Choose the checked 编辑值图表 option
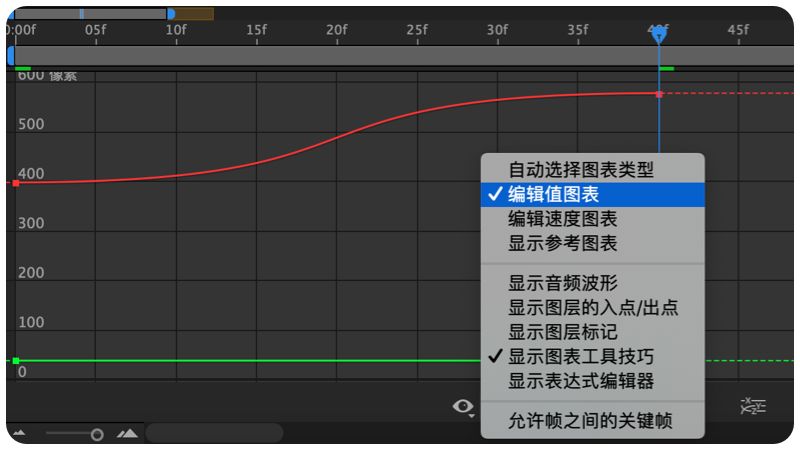This screenshot has height=450, width=800. pyautogui.click(x=592, y=194)
